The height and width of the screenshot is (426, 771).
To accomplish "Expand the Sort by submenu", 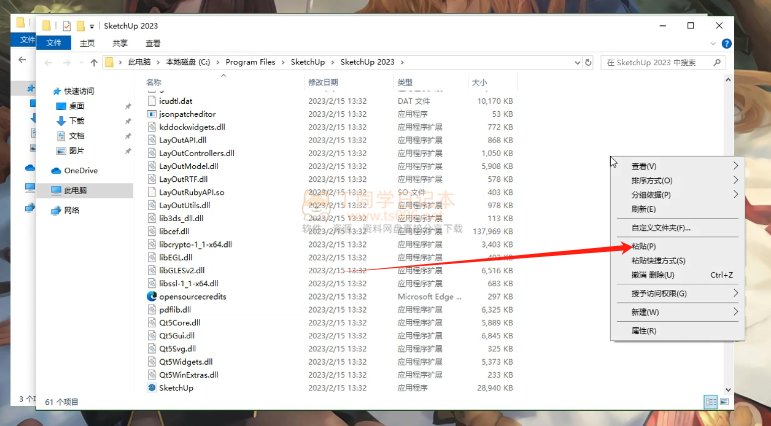I will [736, 180].
